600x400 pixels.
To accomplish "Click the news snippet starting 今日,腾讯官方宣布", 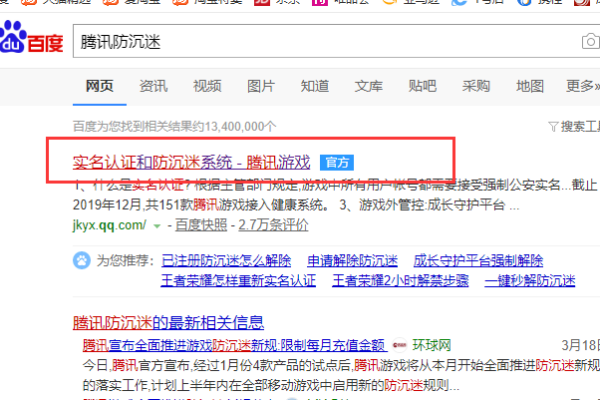I will click(341, 365).
